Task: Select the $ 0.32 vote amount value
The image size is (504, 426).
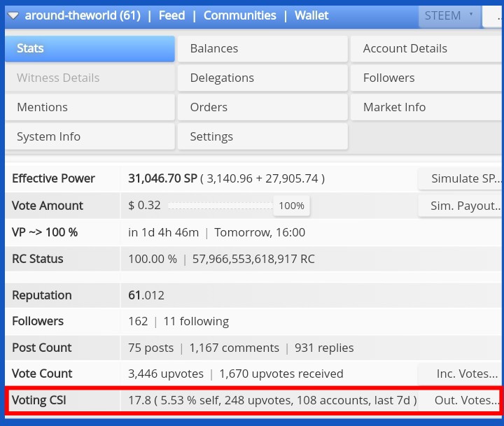Action: point(144,206)
